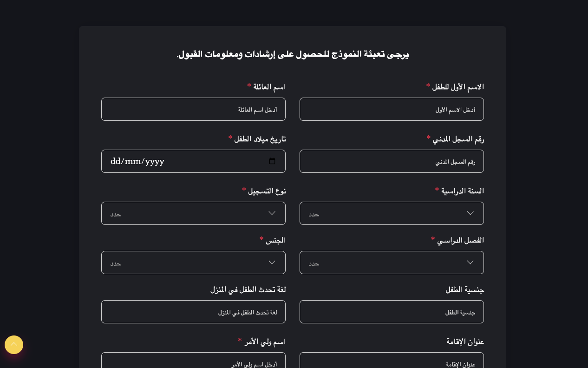Open the calendar picker icon in birth date field
This screenshot has height=368, width=588.
coord(272,161)
